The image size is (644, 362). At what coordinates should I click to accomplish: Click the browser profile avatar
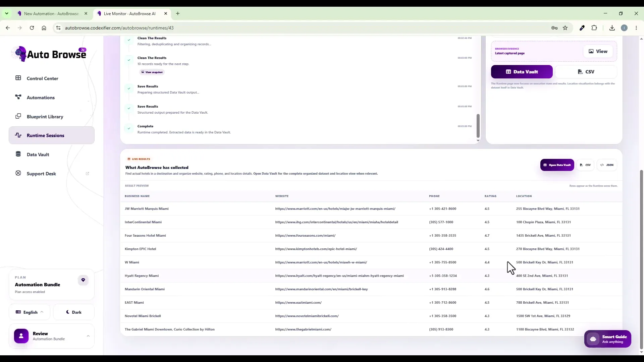[624, 28]
